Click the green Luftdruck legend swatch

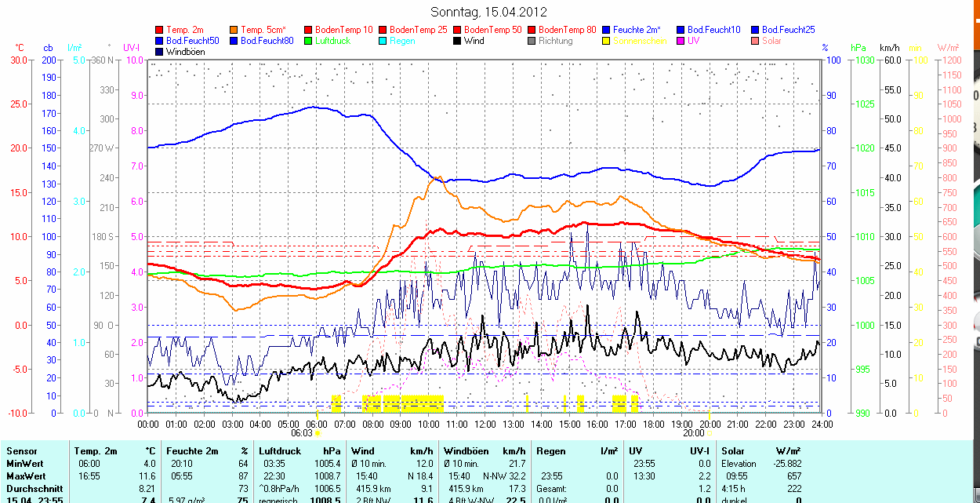tap(309, 41)
